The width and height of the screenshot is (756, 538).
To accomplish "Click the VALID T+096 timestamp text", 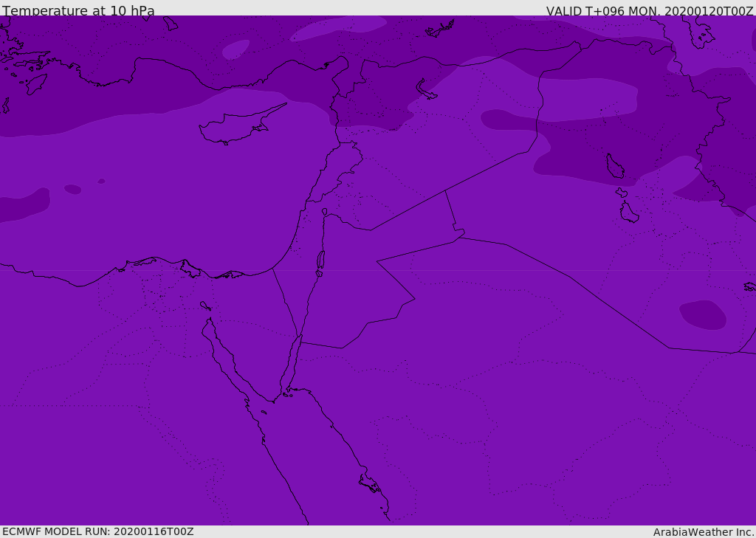I will pyautogui.click(x=650, y=11).
